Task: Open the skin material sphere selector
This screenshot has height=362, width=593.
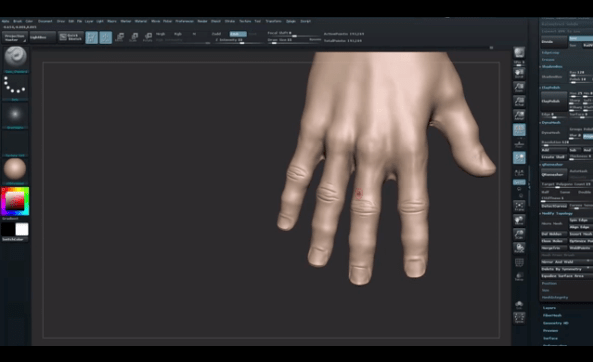Action: click(x=16, y=169)
